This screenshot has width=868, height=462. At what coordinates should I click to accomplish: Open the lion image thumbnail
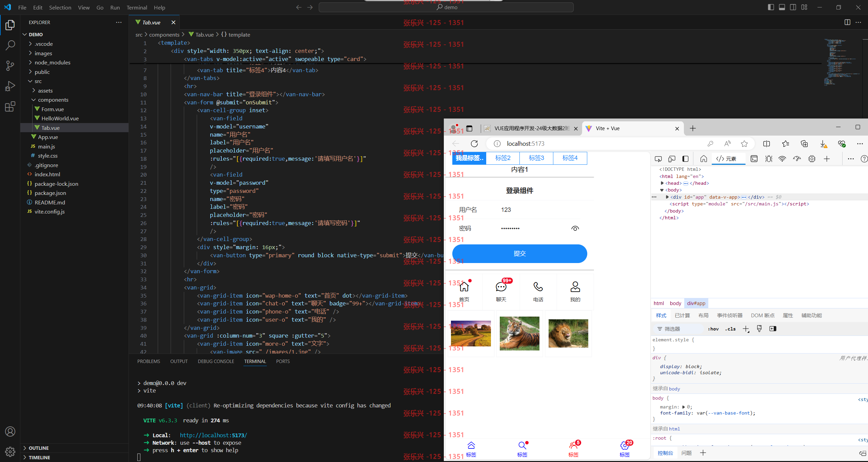[x=568, y=334]
